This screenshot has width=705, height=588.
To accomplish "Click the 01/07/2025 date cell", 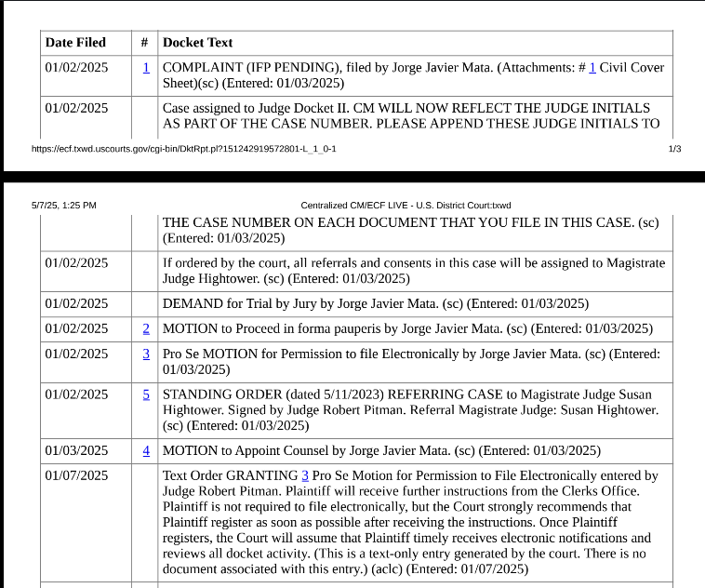I will [76, 475].
